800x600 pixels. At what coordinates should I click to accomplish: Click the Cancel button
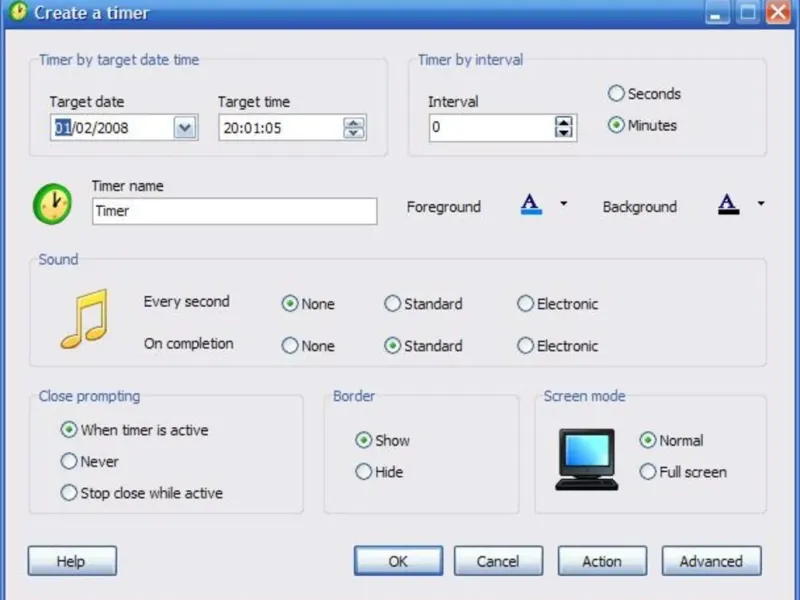498,561
